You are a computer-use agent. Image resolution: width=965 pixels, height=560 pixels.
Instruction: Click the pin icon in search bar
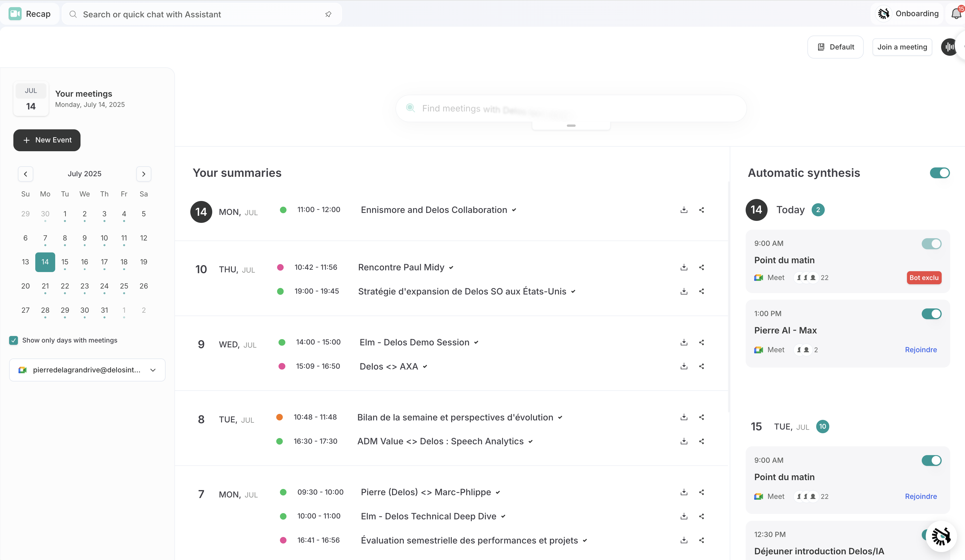click(x=328, y=14)
